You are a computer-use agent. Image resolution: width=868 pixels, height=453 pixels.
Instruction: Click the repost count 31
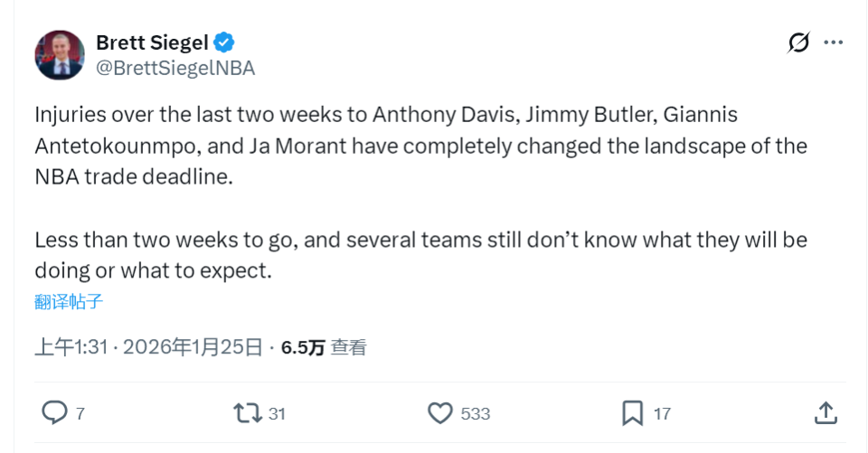(x=277, y=414)
